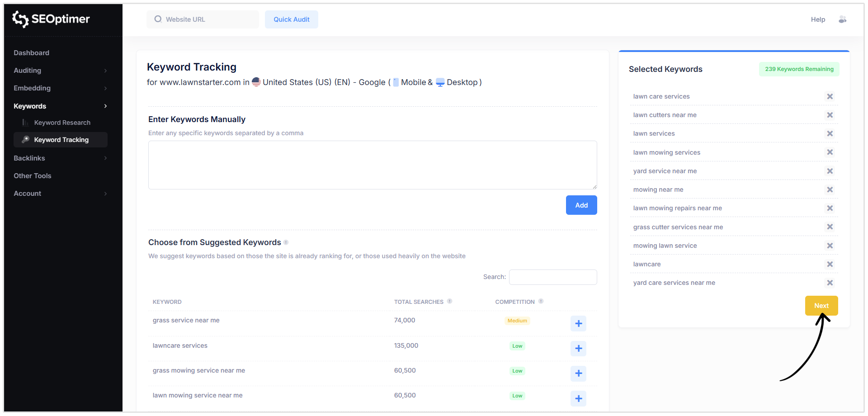Click the suggested keywords Search box
Image resolution: width=868 pixels, height=416 pixels.
(x=552, y=277)
